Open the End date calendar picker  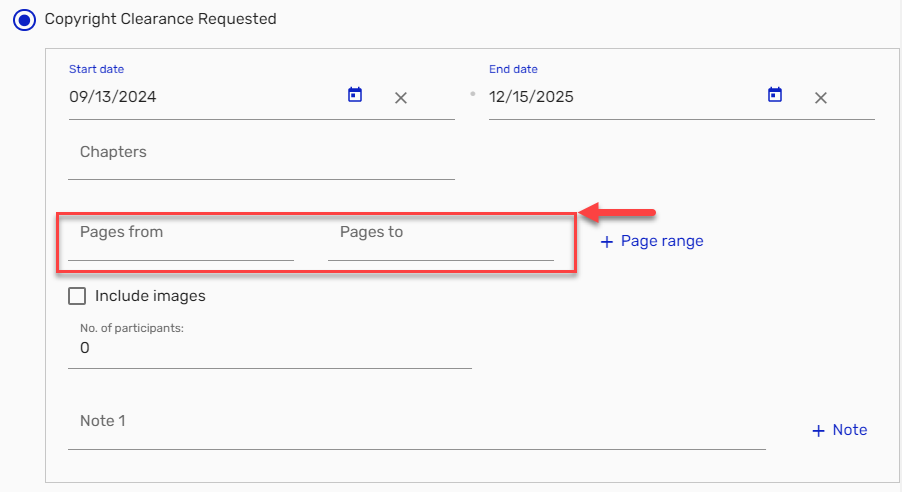(x=775, y=94)
